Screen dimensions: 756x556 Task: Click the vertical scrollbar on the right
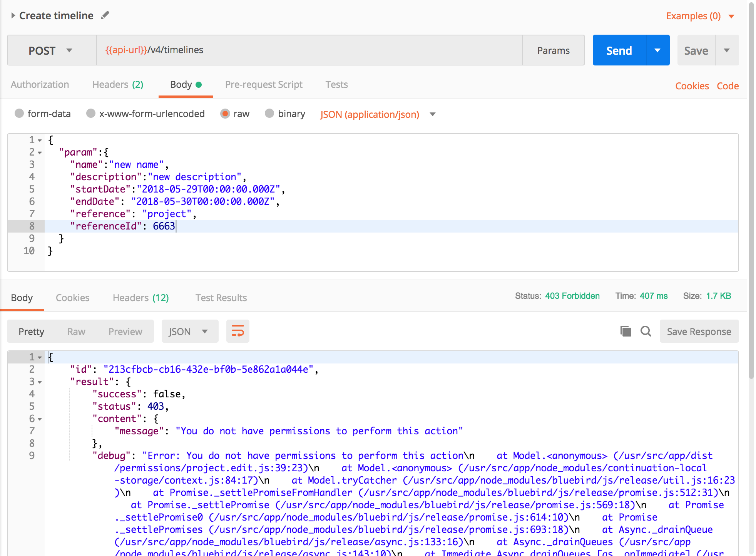(751, 193)
